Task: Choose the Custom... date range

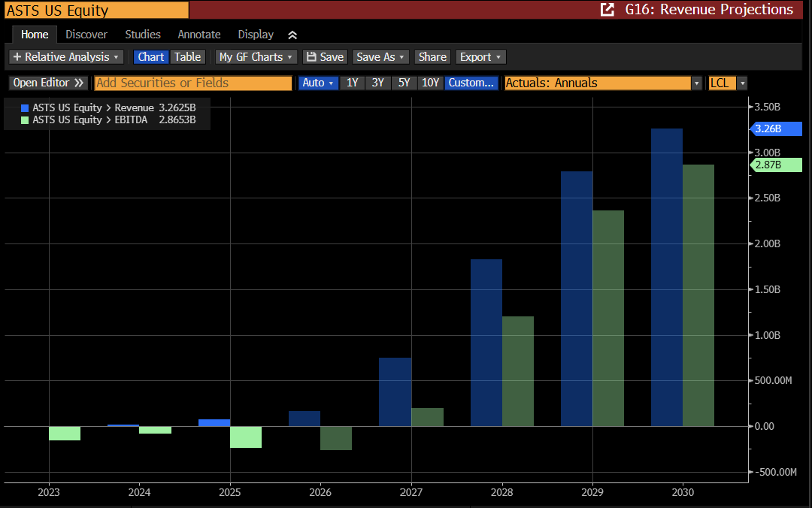Action: coord(471,83)
